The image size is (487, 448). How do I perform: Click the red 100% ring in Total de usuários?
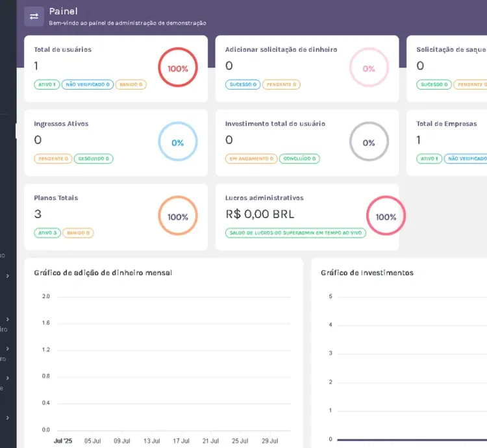point(177,68)
